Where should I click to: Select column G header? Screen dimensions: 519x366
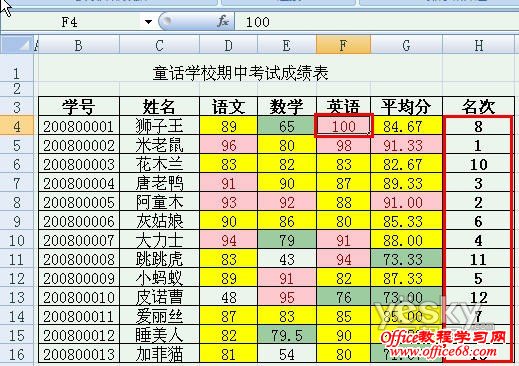[406, 45]
